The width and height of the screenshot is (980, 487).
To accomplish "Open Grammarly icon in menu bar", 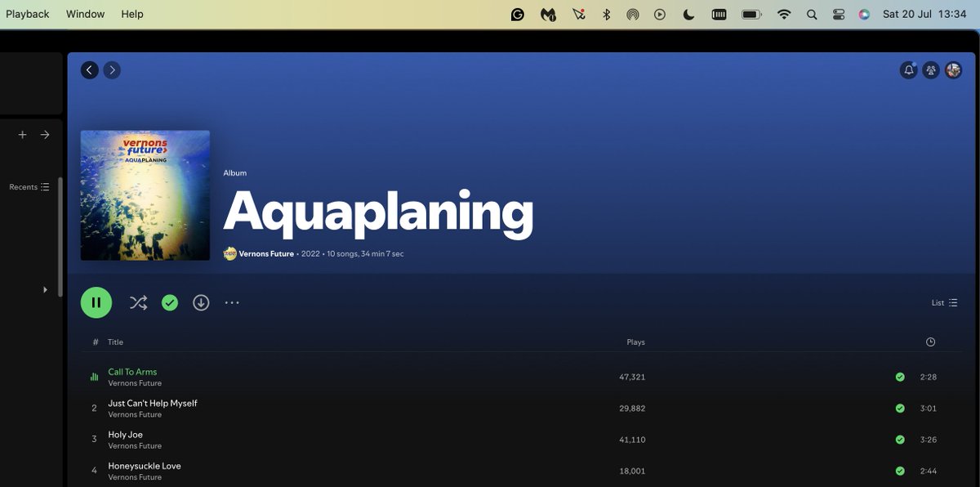I will 518,14.
